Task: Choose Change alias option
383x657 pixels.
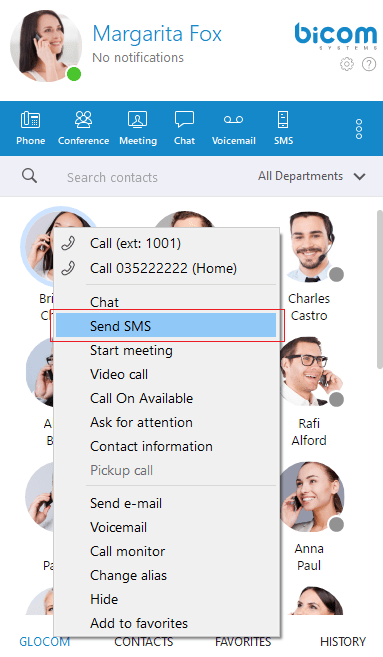Action: 167,575
